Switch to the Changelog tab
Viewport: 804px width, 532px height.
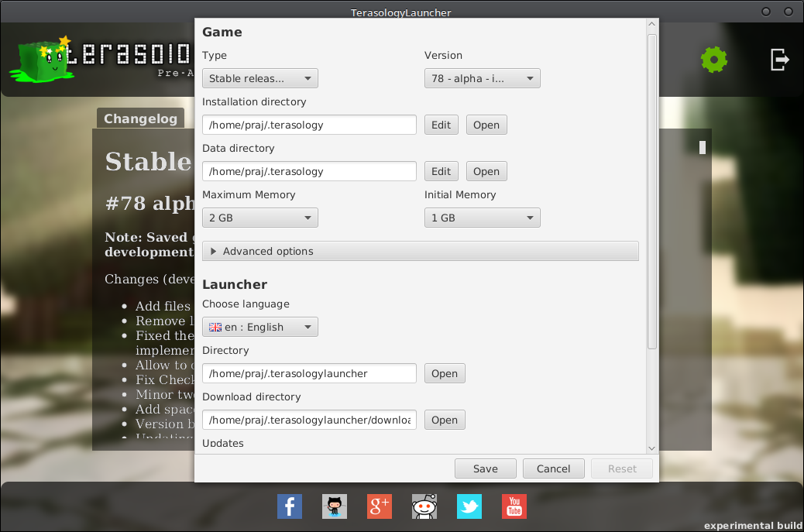tap(140, 118)
